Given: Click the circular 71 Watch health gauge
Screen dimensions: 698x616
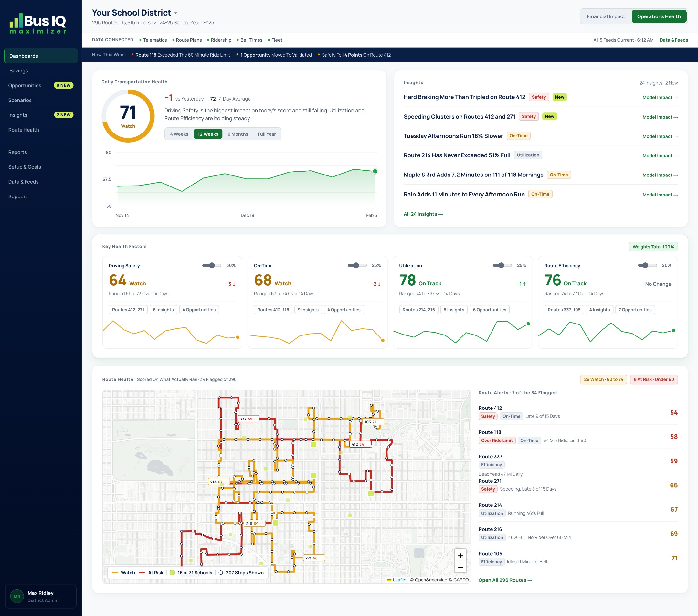Looking at the screenshot, I should point(128,116).
